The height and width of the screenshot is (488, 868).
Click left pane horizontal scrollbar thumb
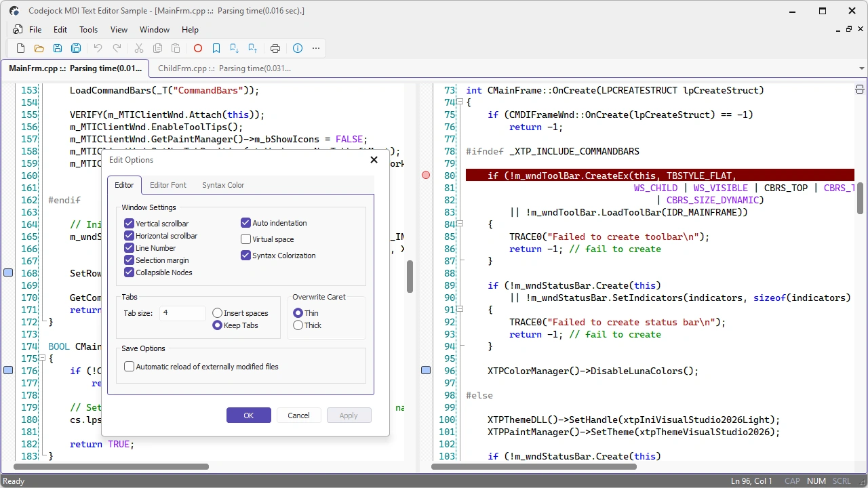tap(111, 467)
